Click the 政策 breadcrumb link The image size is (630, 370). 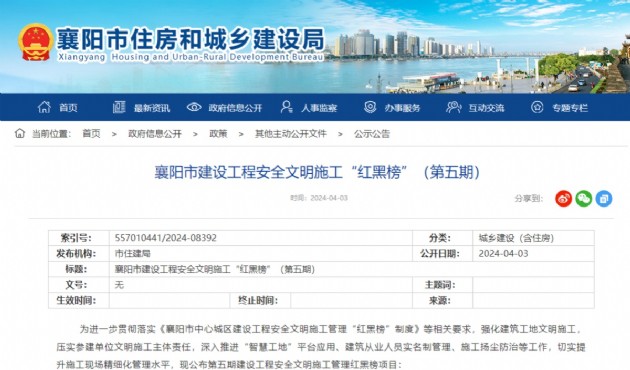pos(218,134)
